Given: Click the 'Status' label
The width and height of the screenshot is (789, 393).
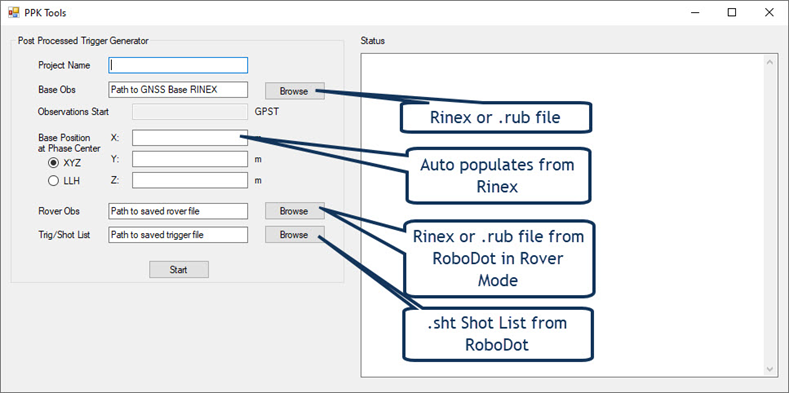Looking at the screenshot, I should [372, 41].
